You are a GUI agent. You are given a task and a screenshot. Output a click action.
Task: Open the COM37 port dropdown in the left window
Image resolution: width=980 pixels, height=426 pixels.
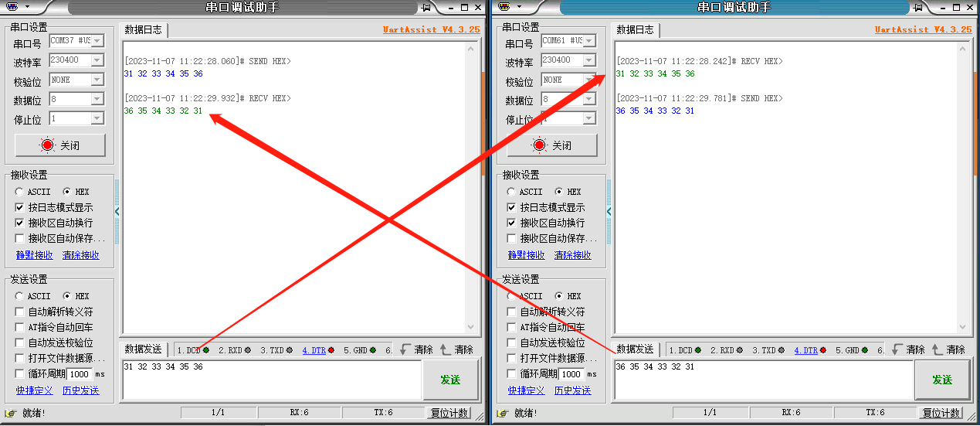pos(97,40)
